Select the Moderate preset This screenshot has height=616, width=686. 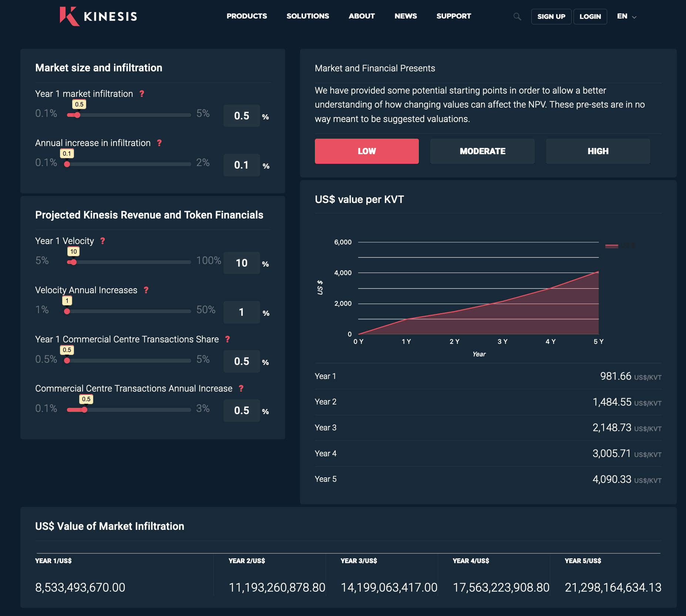click(x=482, y=151)
